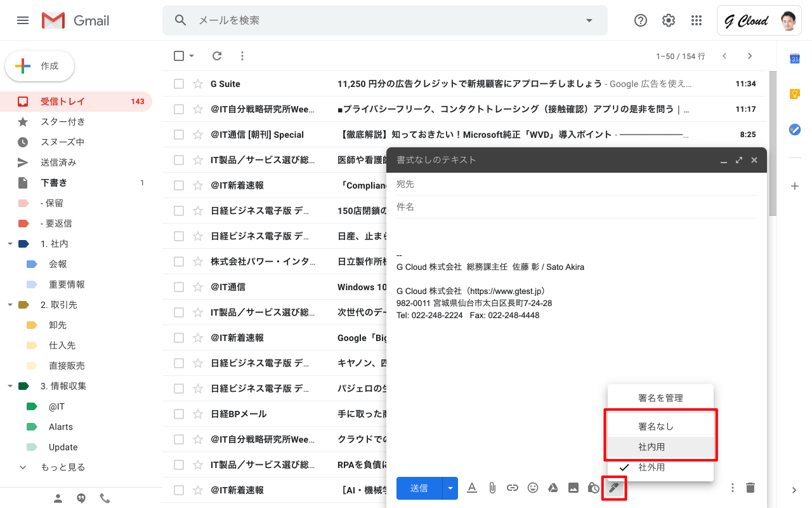Insert a link in the compose window
The height and width of the screenshot is (508, 812).
tap(513, 488)
